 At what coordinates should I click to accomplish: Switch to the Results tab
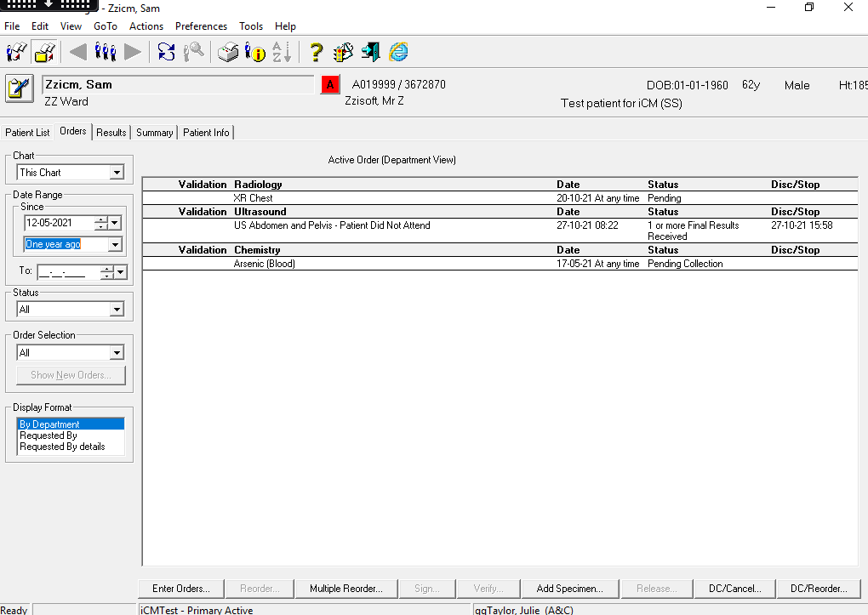pos(111,133)
